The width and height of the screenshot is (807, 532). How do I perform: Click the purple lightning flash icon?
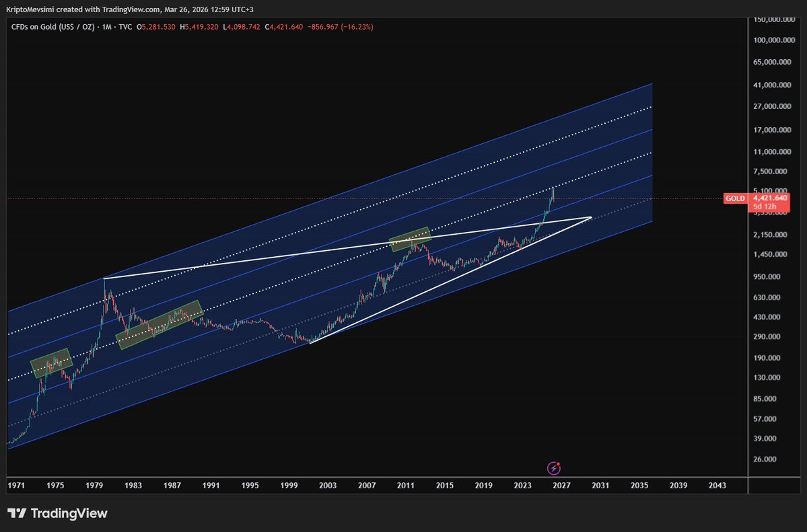(x=553, y=468)
